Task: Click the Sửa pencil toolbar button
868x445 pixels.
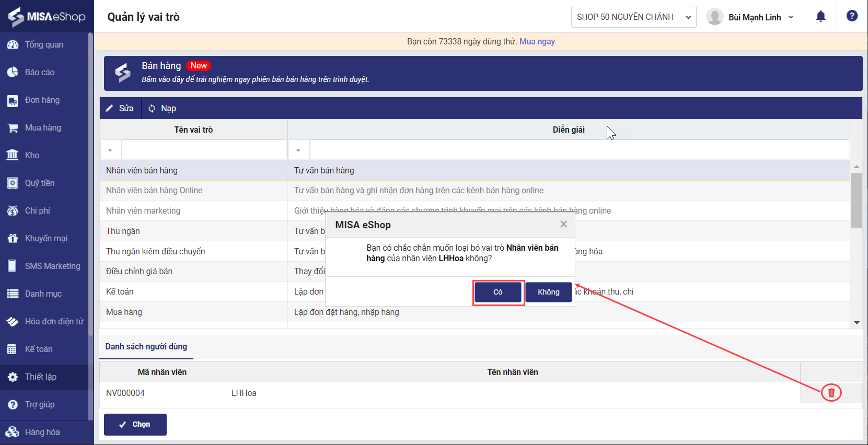Action: point(120,108)
